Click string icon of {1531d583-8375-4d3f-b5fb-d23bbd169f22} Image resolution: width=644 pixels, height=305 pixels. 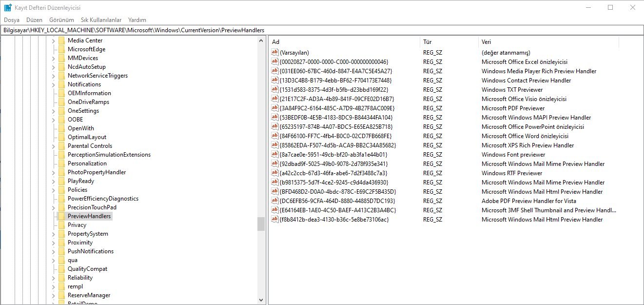point(275,89)
